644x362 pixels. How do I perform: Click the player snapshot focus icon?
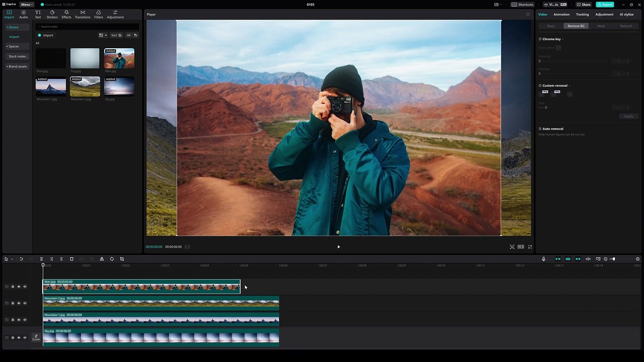pos(512,247)
